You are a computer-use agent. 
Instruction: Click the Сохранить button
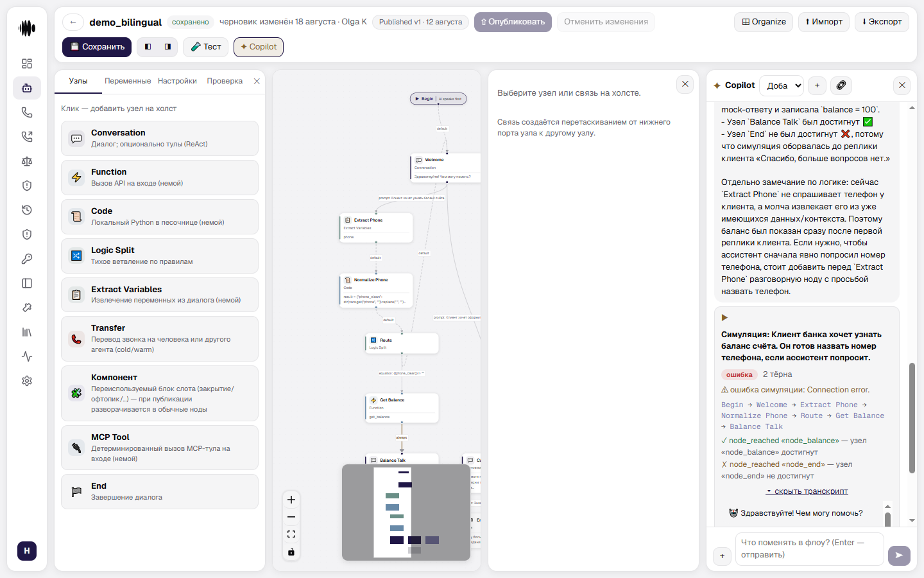pyautogui.click(x=97, y=47)
